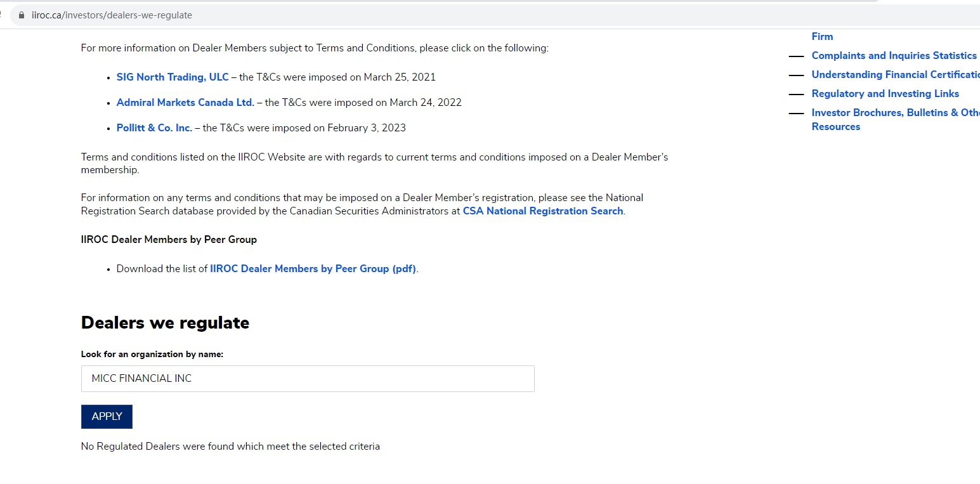The width and height of the screenshot is (980, 484).
Task: Download IIROC Dealer Members by Peer Group pdf
Action: click(313, 269)
